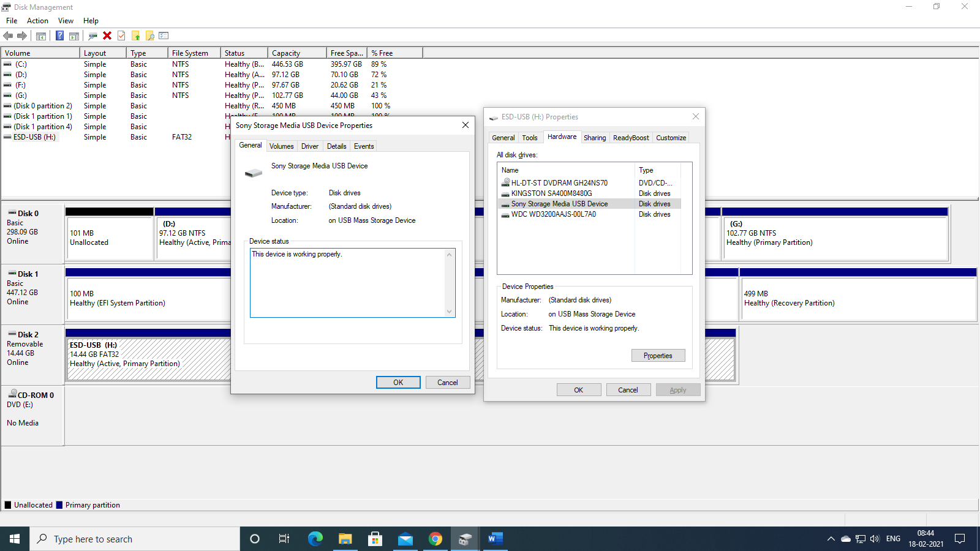Open Customize tab in ESD-USB Properties
980x551 pixels.
pos(671,138)
